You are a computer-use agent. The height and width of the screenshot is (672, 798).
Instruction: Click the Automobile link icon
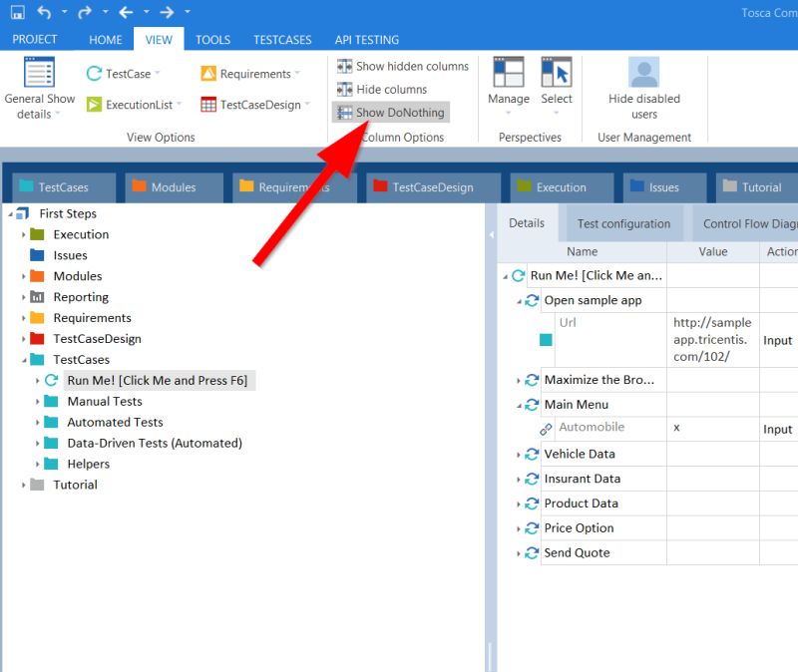pyautogui.click(x=546, y=430)
